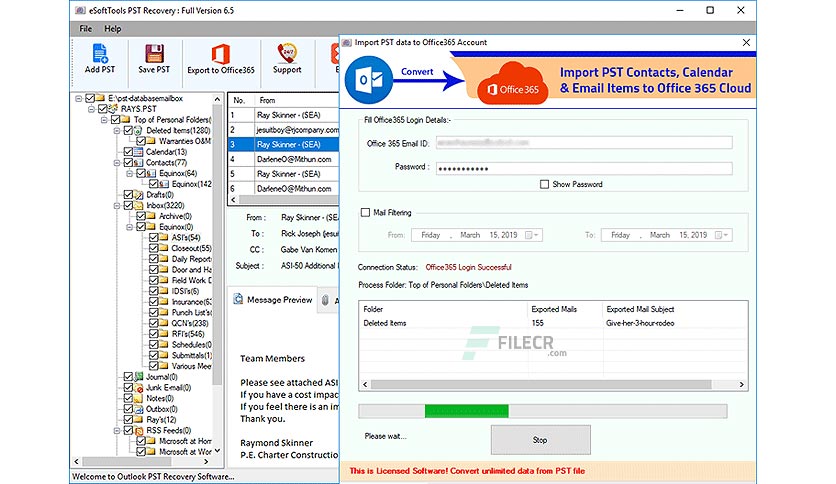The height and width of the screenshot is (484, 836).
Task: Collapse the Inbox(3220) tree node
Action: coord(117,205)
